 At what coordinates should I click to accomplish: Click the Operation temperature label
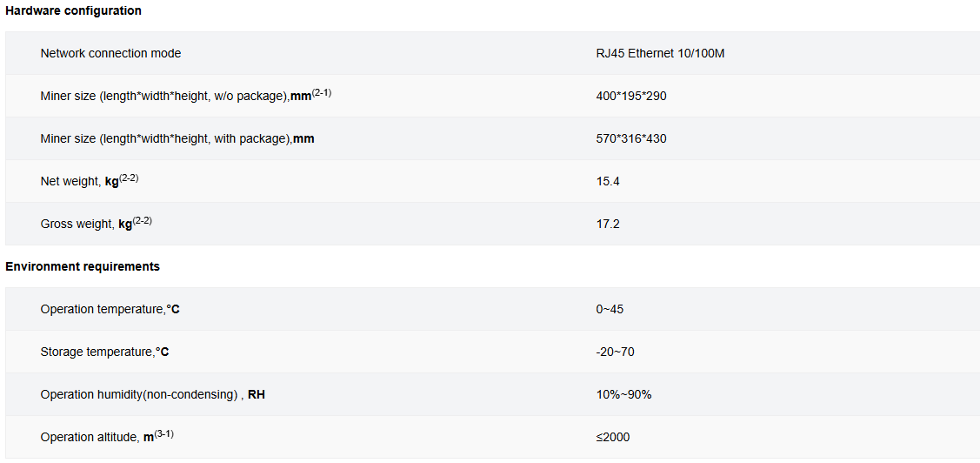click(x=110, y=309)
